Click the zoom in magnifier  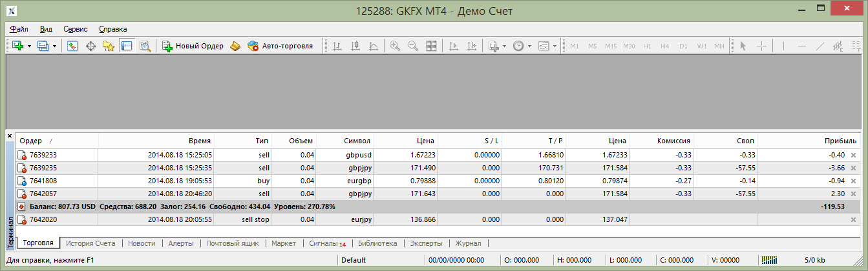click(x=394, y=46)
